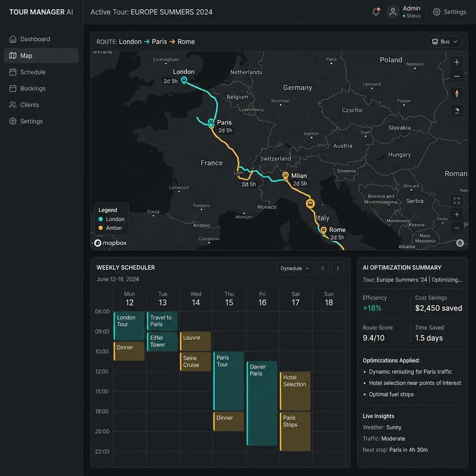Go to next week in scheduler

(x=337, y=268)
